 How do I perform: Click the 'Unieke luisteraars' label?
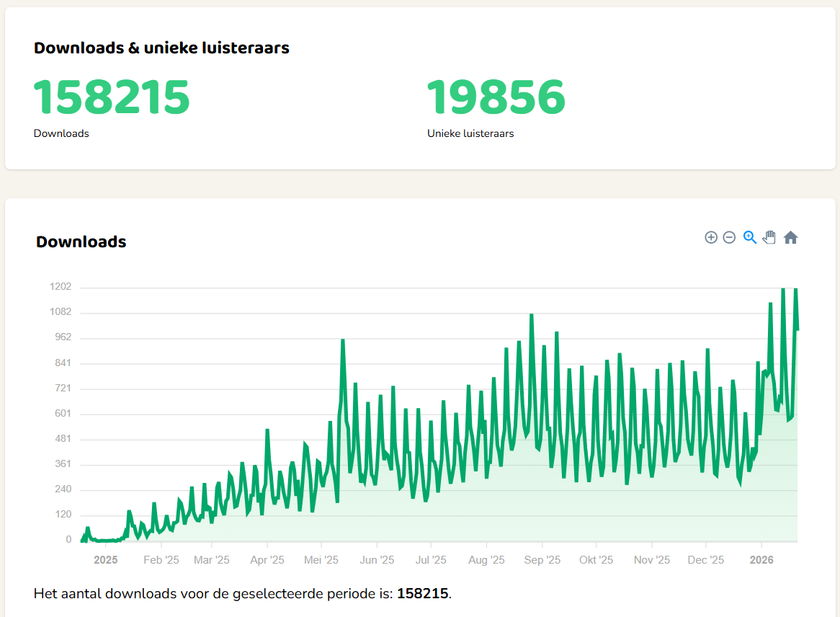click(470, 133)
